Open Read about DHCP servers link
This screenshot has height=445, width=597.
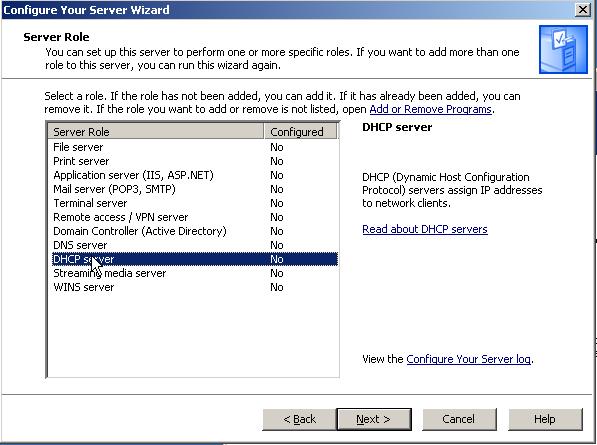coord(425,230)
